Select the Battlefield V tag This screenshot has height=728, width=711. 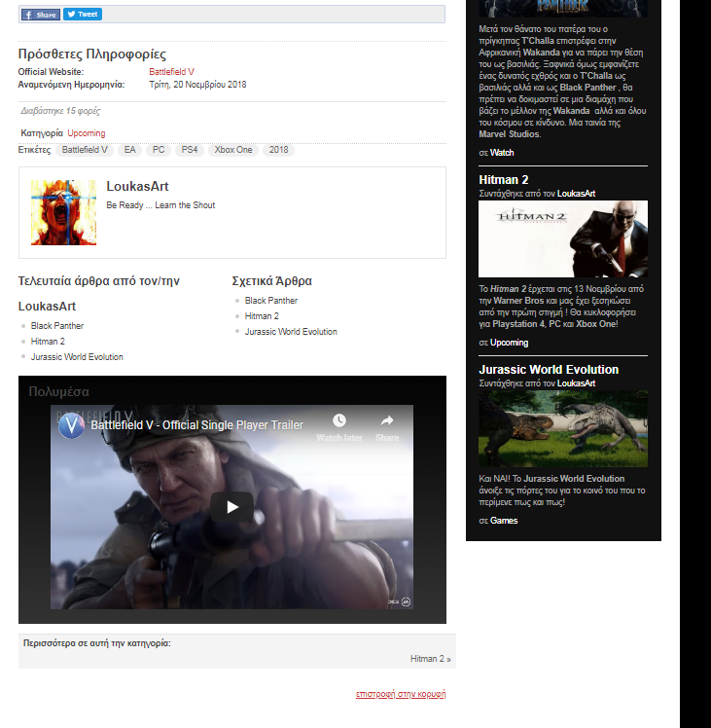tap(85, 150)
